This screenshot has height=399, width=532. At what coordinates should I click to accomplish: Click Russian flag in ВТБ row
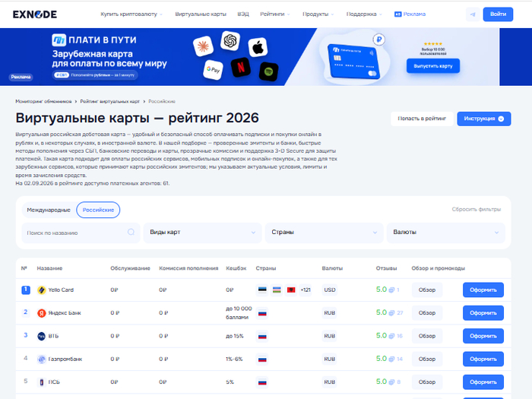point(262,336)
